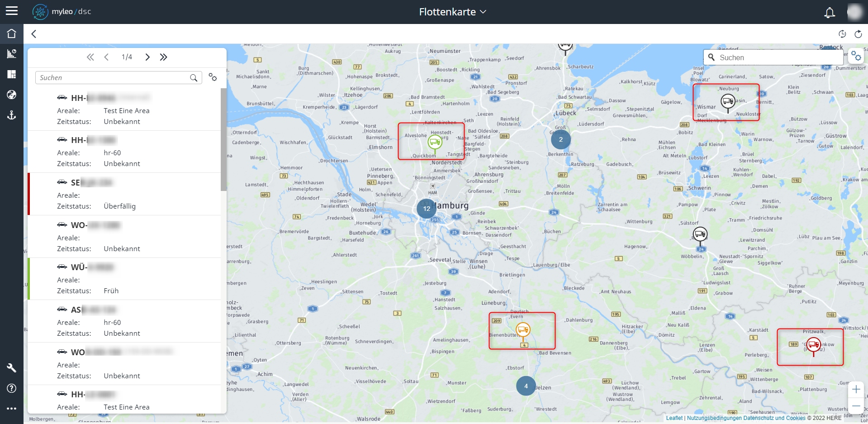This screenshot has width=868, height=424.
Task: Open Nutzungsbedingungen link
Action: coord(714,418)
